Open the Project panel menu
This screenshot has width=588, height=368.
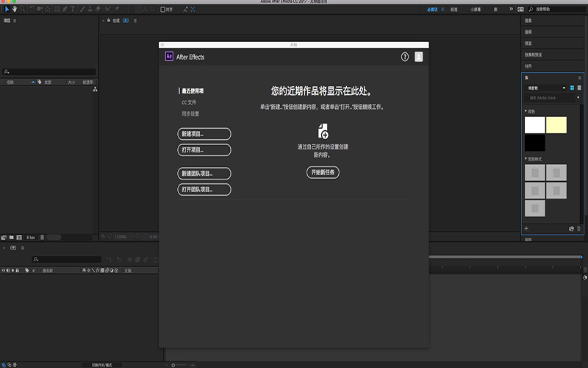(x=15, y=21)
